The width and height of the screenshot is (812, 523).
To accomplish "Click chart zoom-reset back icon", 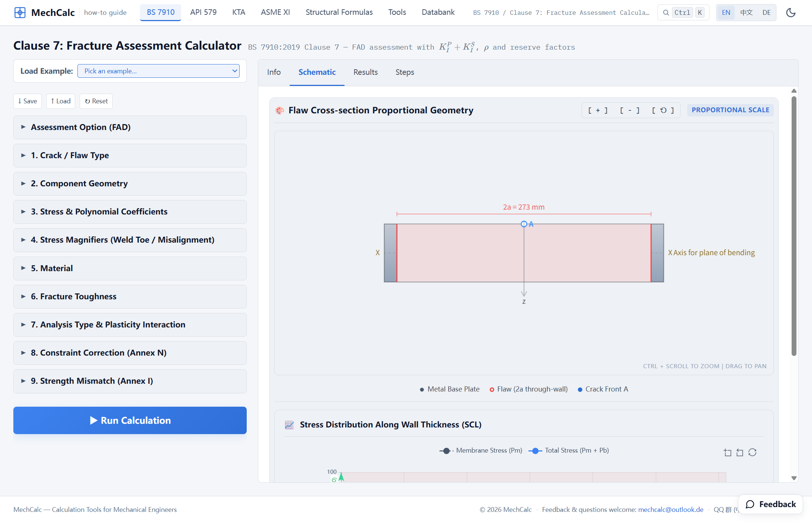I will pyautogui.click(x=740, y=452).
